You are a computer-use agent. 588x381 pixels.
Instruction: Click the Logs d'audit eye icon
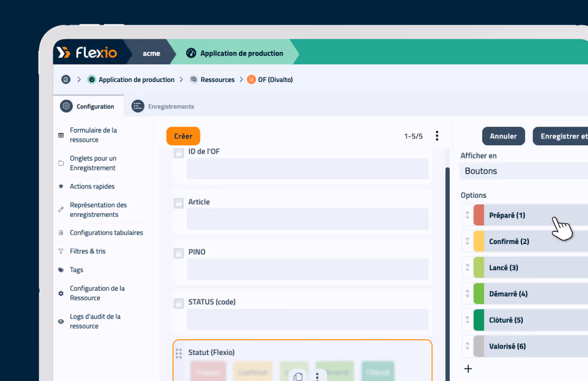pos(61,321)
